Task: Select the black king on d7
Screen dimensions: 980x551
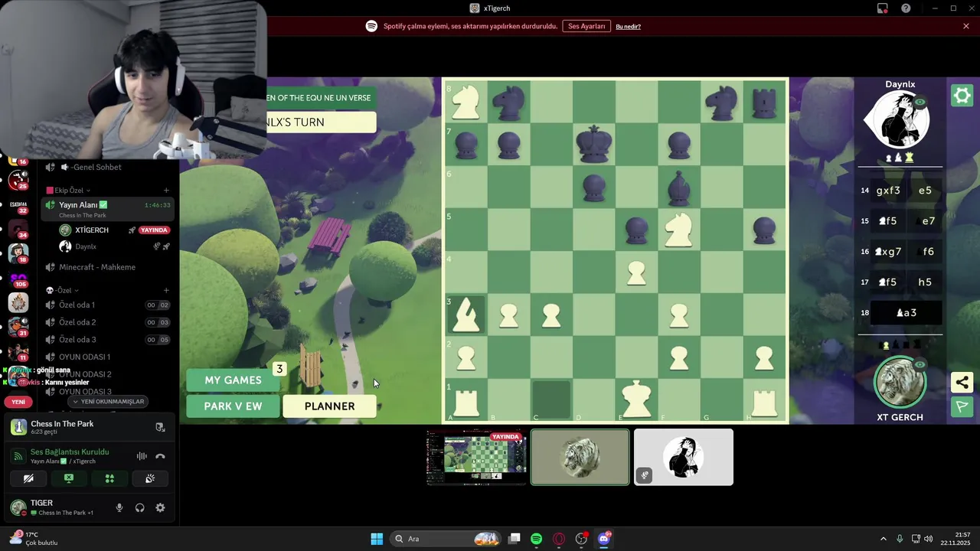Action: (x=593, y=144)
